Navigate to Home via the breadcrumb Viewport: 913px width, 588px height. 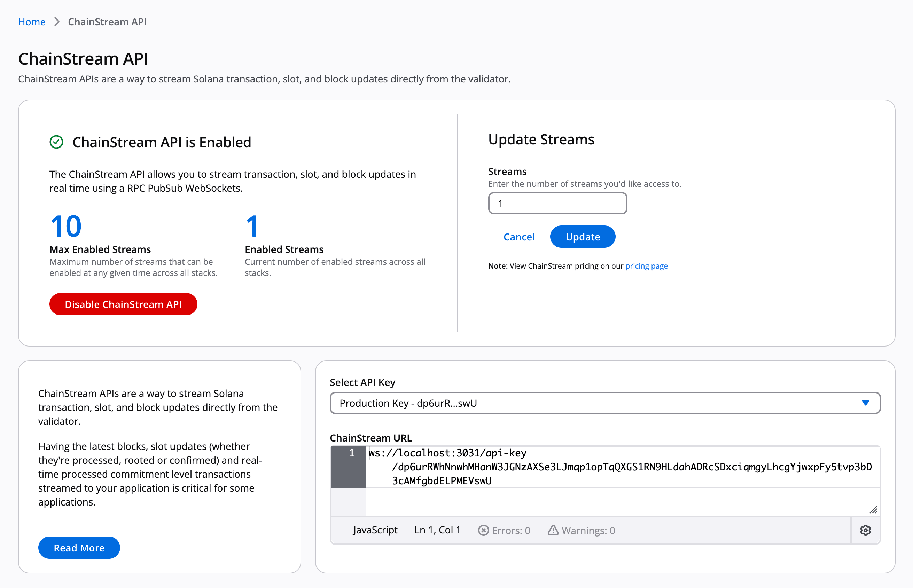click(32, 22)
